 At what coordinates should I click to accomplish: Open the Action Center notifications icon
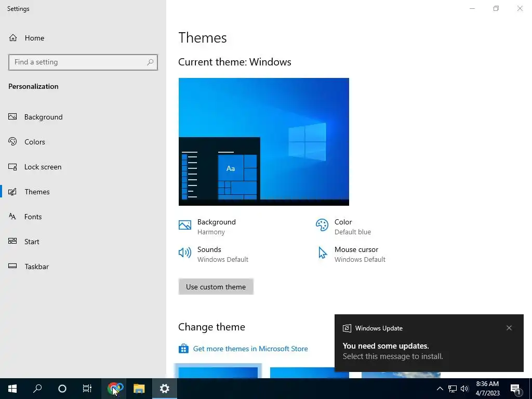coord(516,389)
